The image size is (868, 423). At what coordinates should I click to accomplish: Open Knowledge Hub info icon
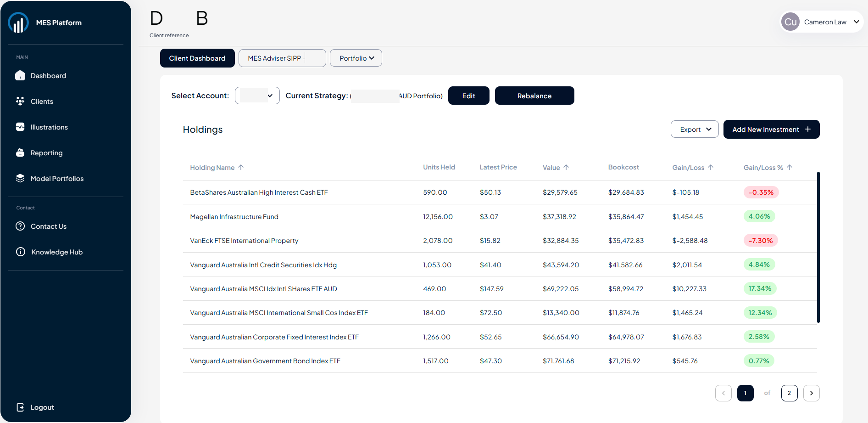click(x=20, y=252)
